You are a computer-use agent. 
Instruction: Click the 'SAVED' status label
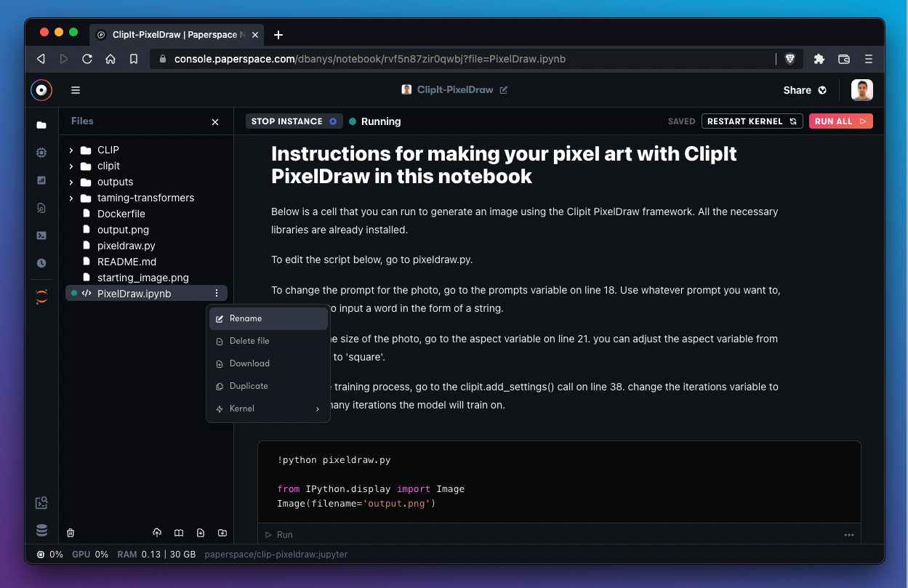(x=682, y=121)
